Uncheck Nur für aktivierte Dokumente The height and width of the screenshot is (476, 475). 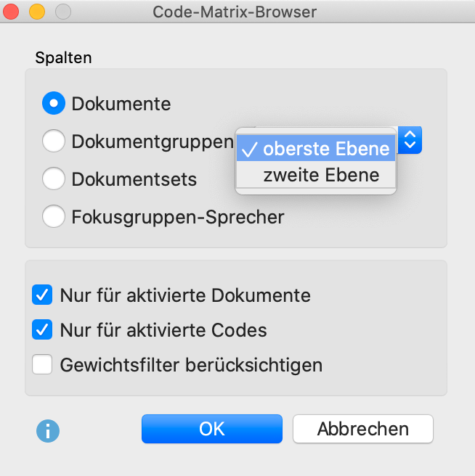(43, 295)
